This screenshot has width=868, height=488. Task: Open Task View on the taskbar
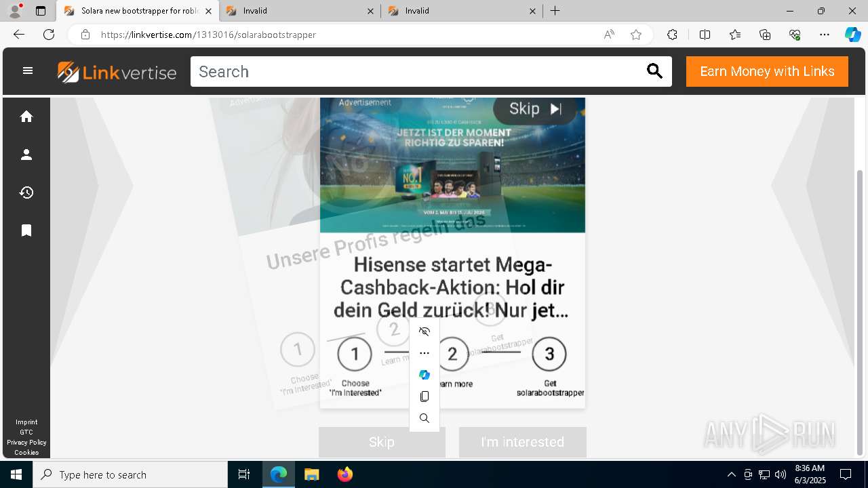tap(244, 474)
